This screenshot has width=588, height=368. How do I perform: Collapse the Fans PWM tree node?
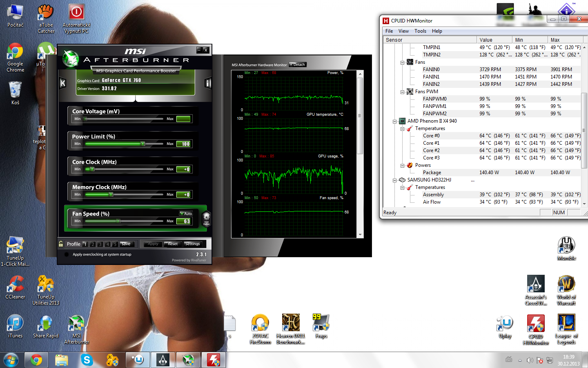click(402, 92)
